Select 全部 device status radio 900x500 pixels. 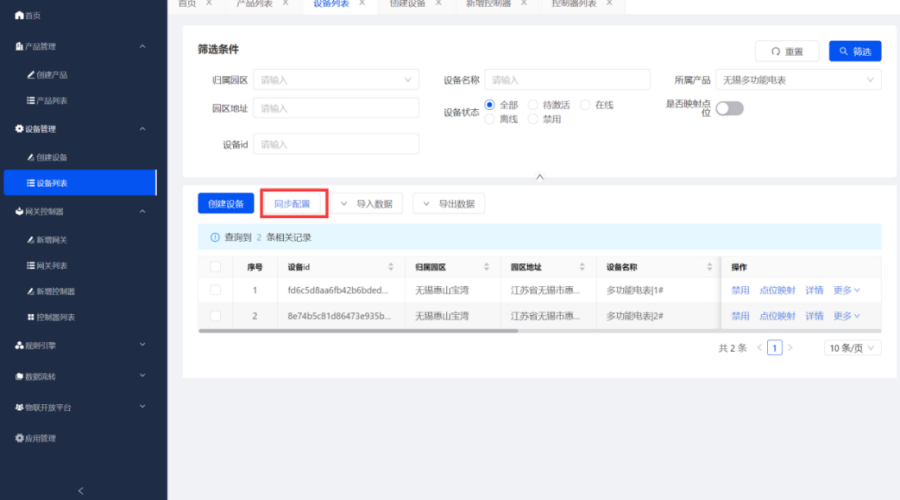490,104
